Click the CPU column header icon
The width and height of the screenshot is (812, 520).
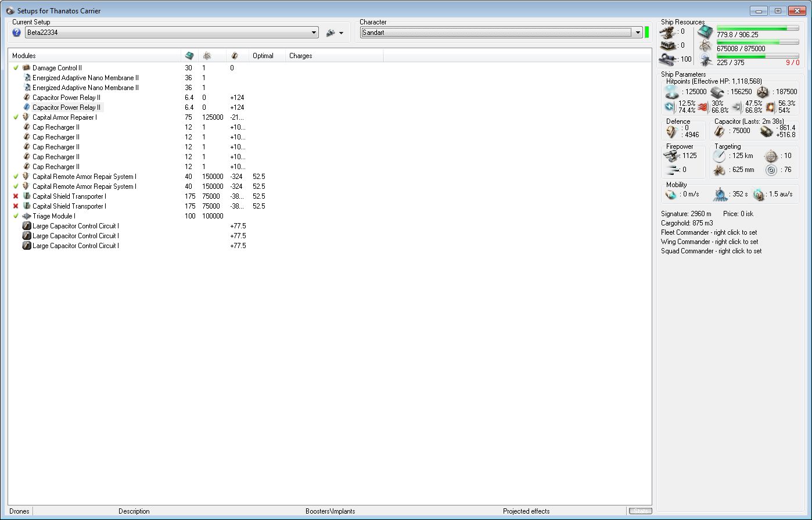(189, 56)
